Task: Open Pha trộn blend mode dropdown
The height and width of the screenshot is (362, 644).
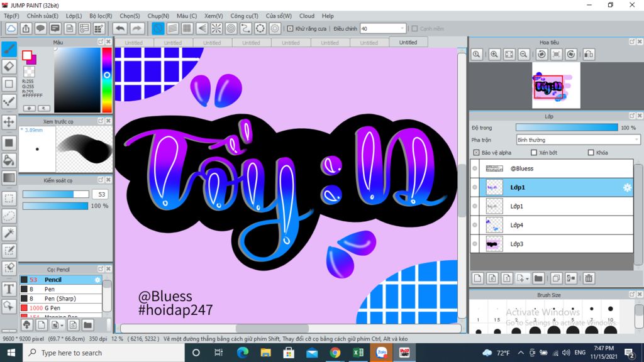Action: (578, 140)
